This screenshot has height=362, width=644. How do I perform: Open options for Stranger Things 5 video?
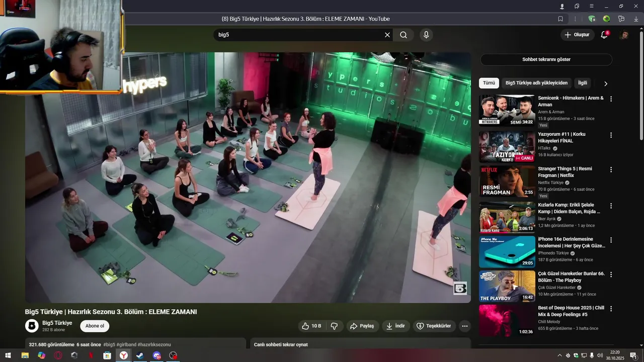pos(611,170)
